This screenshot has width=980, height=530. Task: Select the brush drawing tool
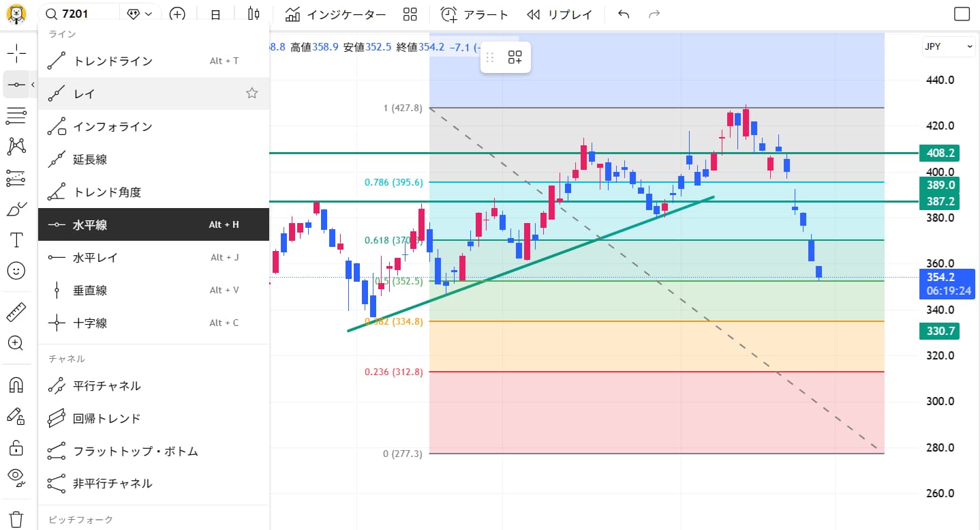click(16, 209)
